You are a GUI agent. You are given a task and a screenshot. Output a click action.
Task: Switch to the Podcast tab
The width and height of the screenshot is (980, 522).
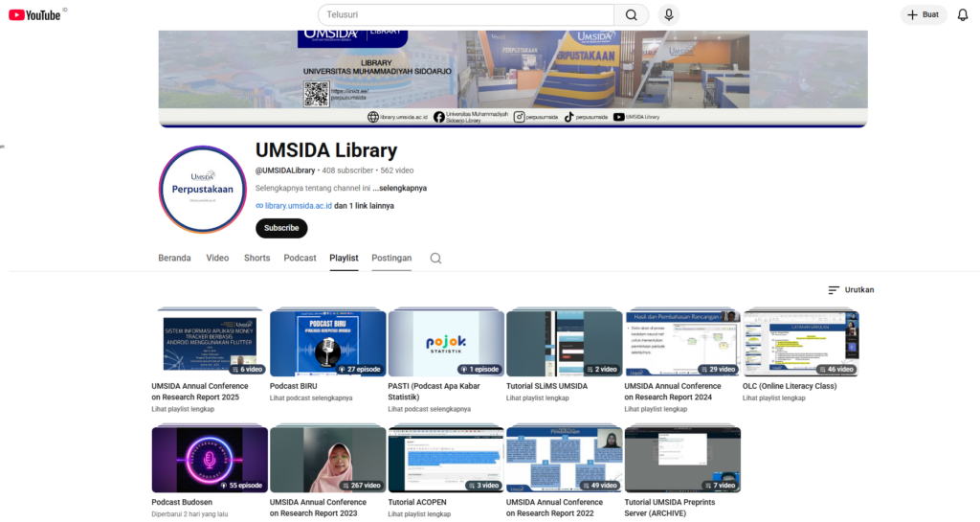[300, 259]
